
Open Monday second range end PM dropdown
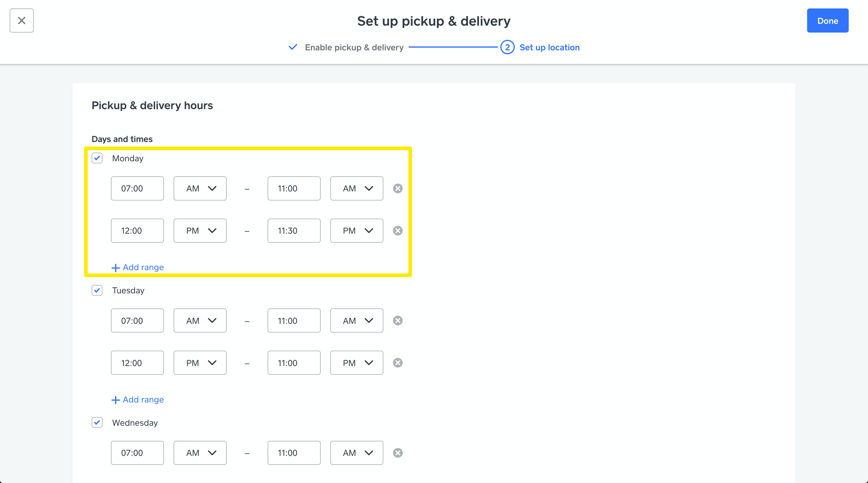point(357,231)
